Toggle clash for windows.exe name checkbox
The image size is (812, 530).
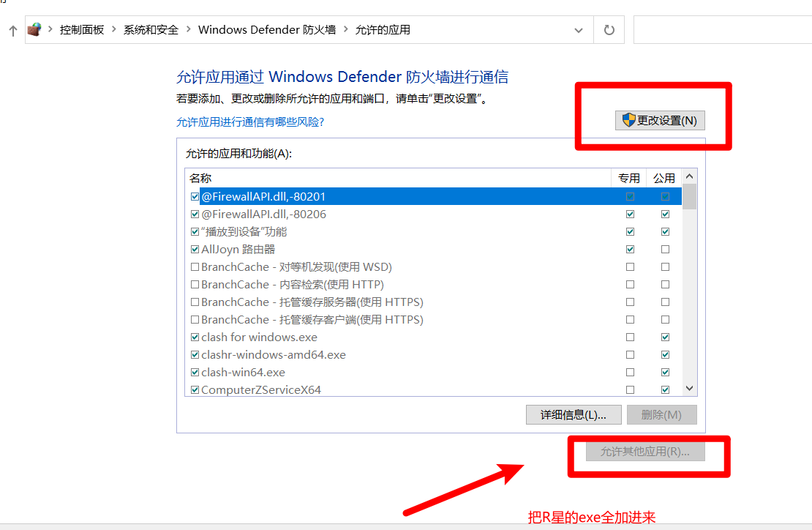coord(195,337)
